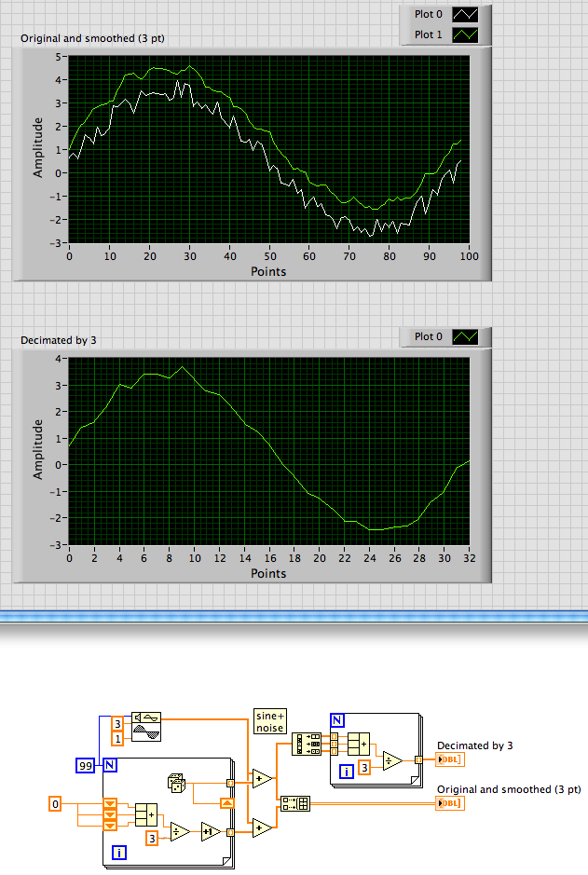Select the Increment (+1) function node

click(211, 832)
